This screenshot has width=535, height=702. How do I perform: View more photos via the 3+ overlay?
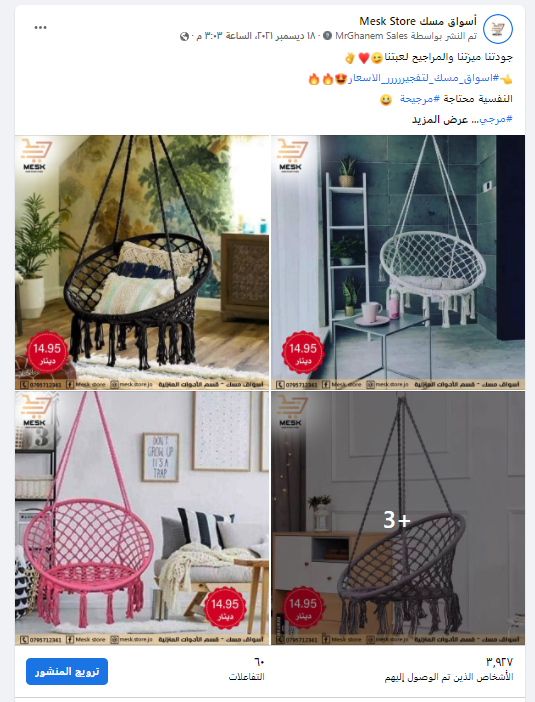point(398,518)
